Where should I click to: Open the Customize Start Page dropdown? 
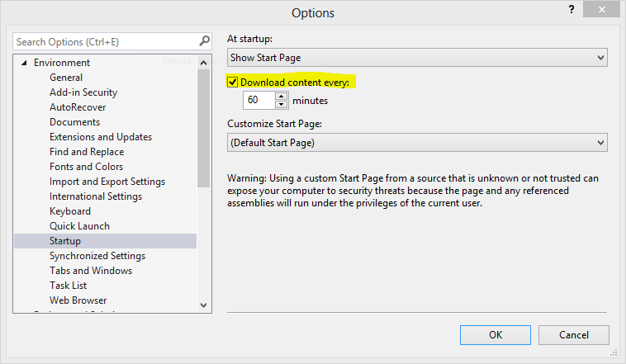point(417,143)
